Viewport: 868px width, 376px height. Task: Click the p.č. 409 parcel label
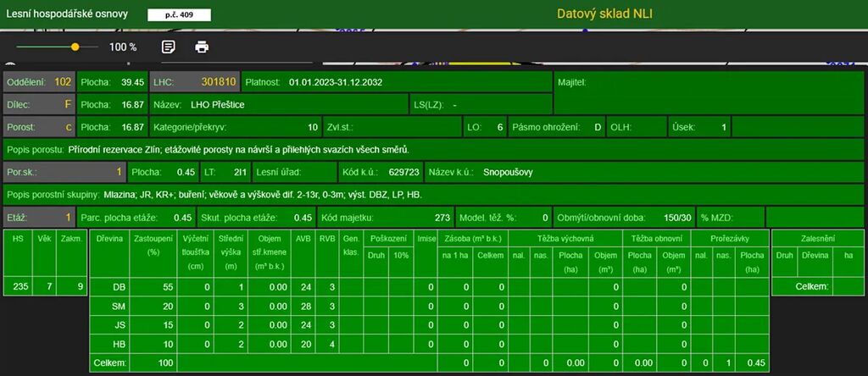[x=179, y=14]
